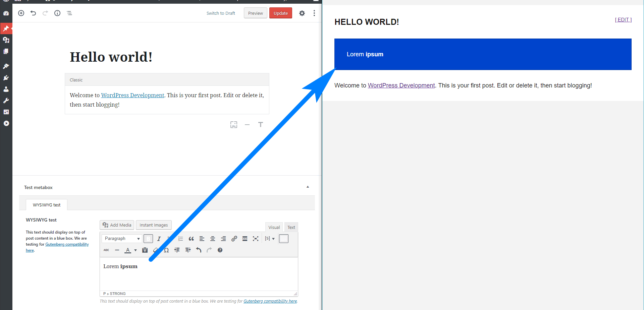644x310 pixels.
Task: Toggle align center in WYSIWYG toolbar
Action: 213,239
